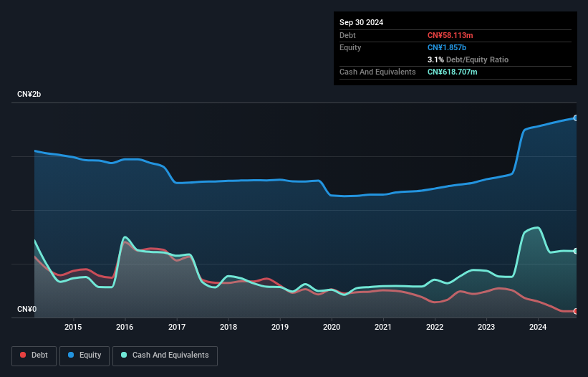Click the 2019 x-axis label
588x377 pixels.
[x=280, y=327]
